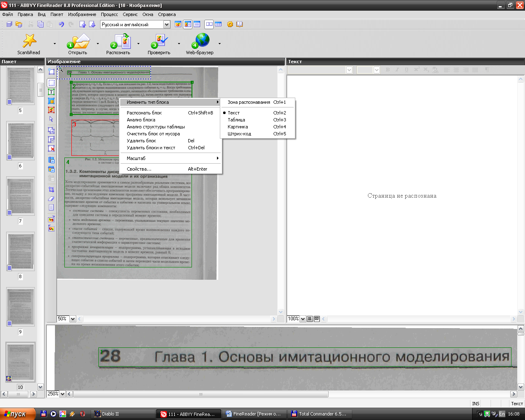The height and width of the screenshot is (420, 525).
Task: Toggle the text-only window view icon
Action: [x=197, y=24]
